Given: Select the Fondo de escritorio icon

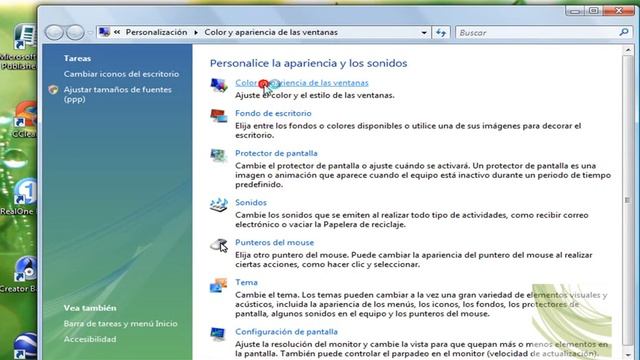Looking at the screenshot, I should [x=219, y=116].
